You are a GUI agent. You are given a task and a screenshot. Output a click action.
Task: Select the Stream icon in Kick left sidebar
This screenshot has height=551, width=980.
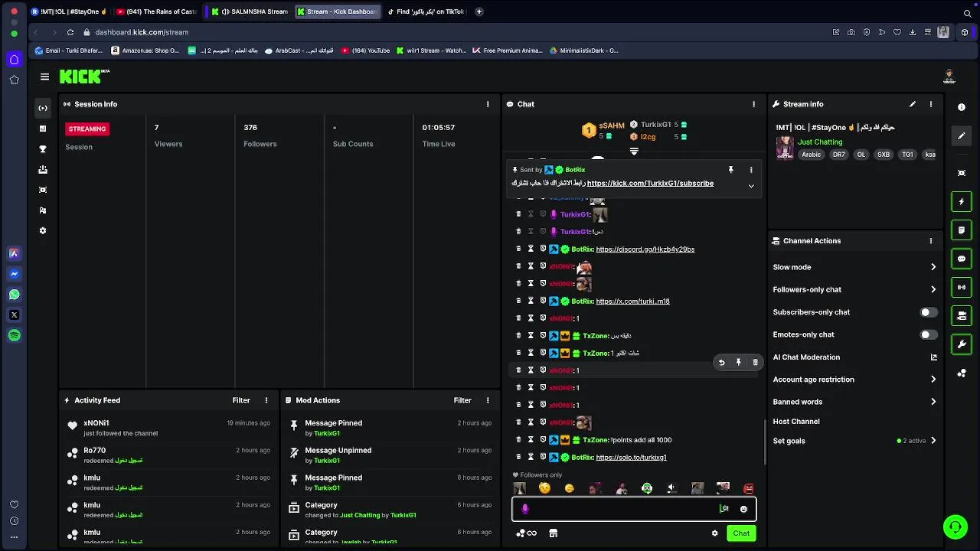click(x=43, y=108)
